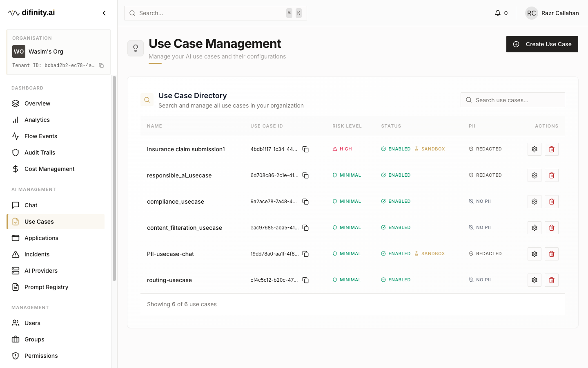
Task: Copy the routing-usecase ID
Action: tap(305, 280)
